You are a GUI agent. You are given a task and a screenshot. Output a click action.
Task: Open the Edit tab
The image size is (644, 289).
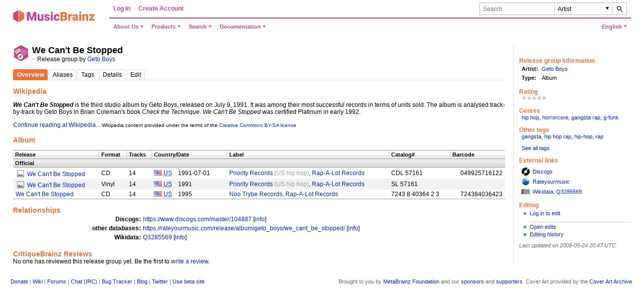[x=136, y=75]
